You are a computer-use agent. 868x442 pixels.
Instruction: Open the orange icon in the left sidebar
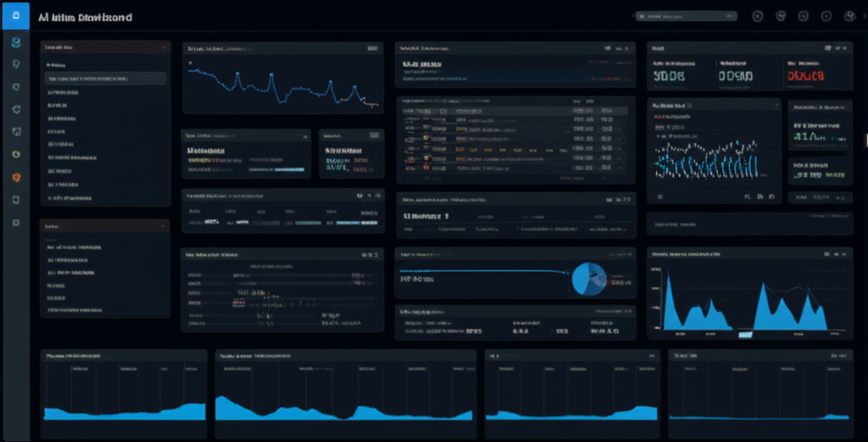[15, 177]
